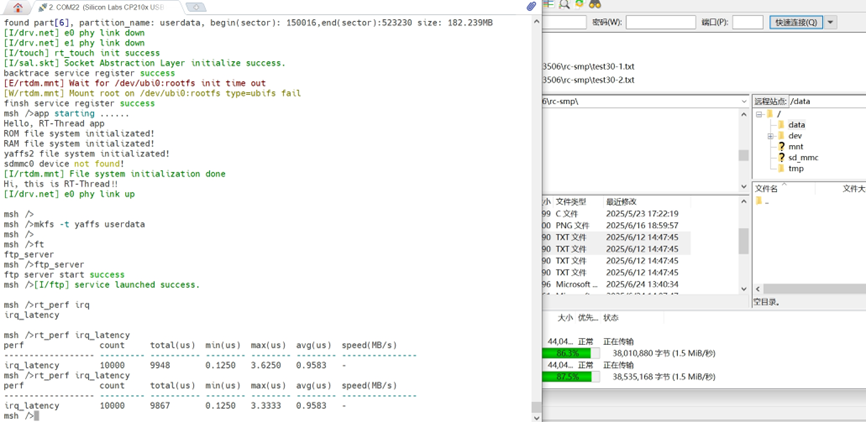Viewport: 866px width, 422px height.
Task: Click the 优先 priority column header in the queue
Action: [x=588, y=318]
